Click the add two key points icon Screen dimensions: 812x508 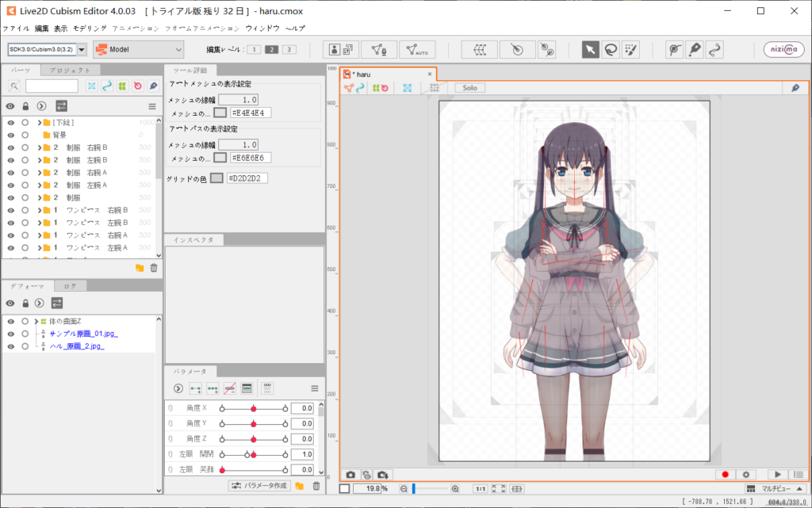[x=196, y=388]
